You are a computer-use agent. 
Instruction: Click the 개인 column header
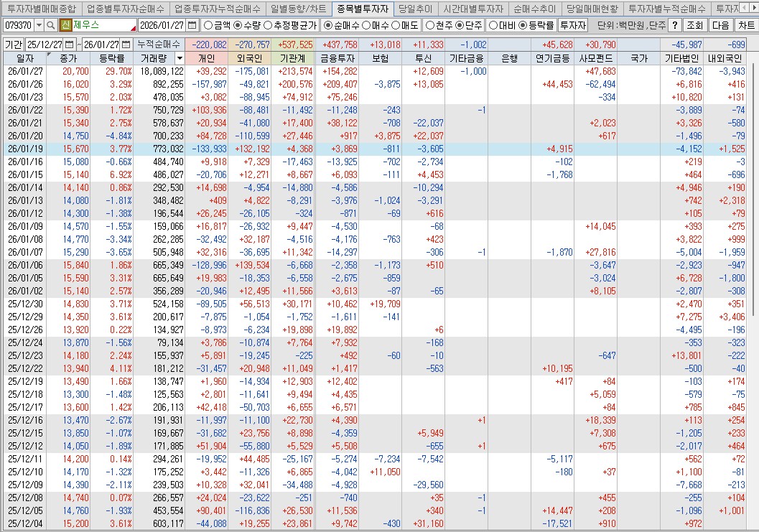[x=206, y=59]
